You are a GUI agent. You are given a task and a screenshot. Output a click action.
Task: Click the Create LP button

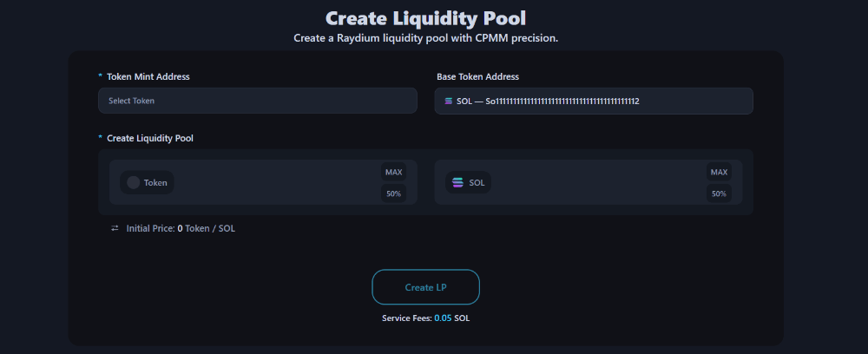click(425, 287)
